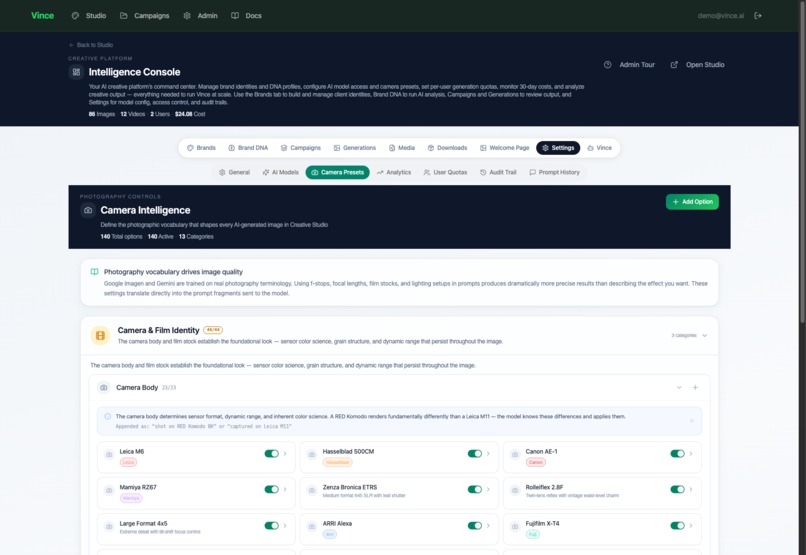Click the Studio palette icon
The height and width of the screenshot is (555, 806).
(x=76, y=15)
